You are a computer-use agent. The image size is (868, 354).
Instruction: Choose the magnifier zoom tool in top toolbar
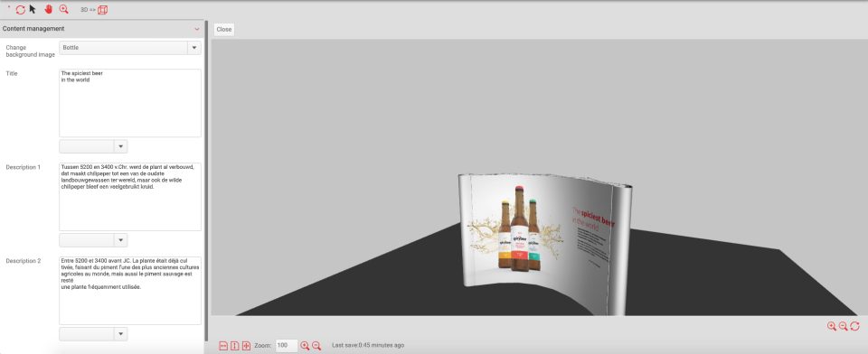pos(63,9)
